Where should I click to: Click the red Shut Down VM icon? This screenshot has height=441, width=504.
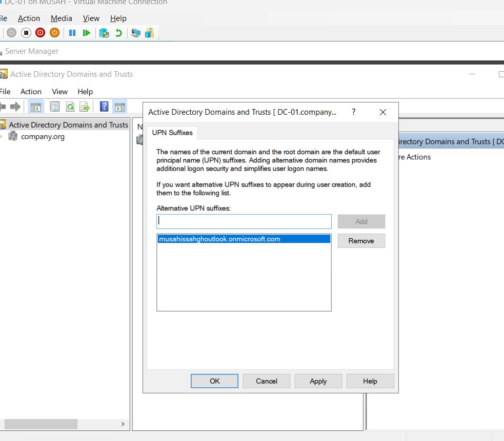click(x=40, y=33)
